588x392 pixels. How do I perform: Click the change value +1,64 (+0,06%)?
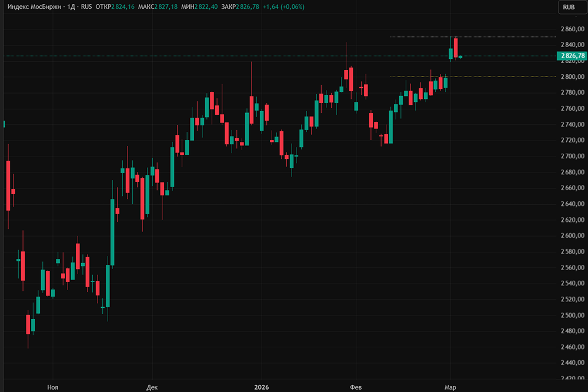(284, 6)
